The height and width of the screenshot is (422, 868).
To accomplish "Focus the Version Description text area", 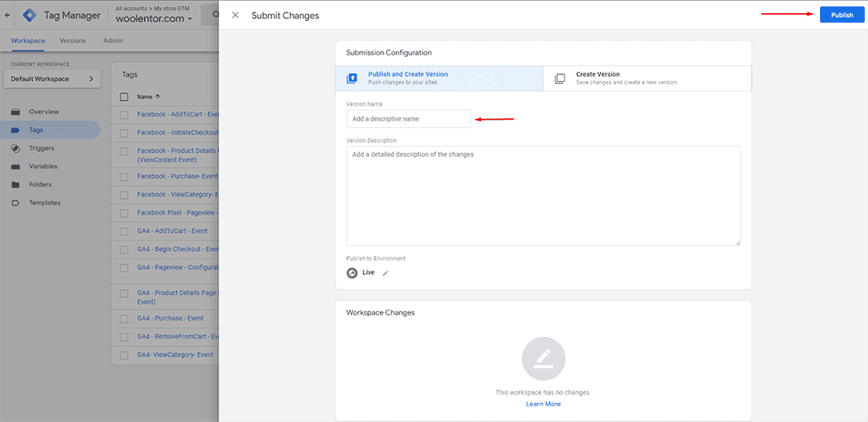I will pos(544,196).
